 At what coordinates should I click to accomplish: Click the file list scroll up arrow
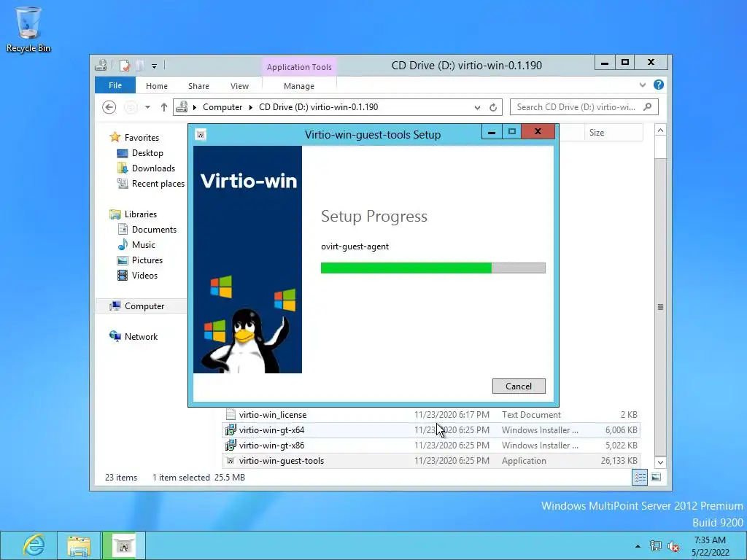660,130
